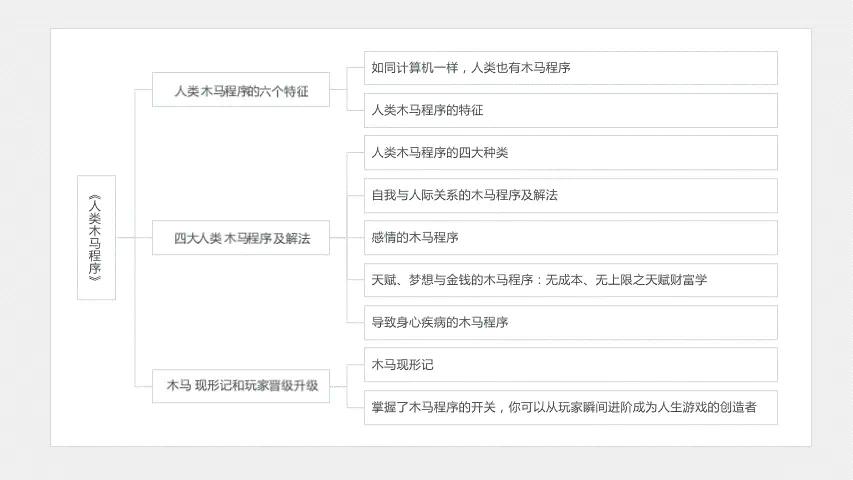The image size is (853, 480).
Task: Click the node 自我与人际关系的木马程序及解法
Action: point(571,195)
